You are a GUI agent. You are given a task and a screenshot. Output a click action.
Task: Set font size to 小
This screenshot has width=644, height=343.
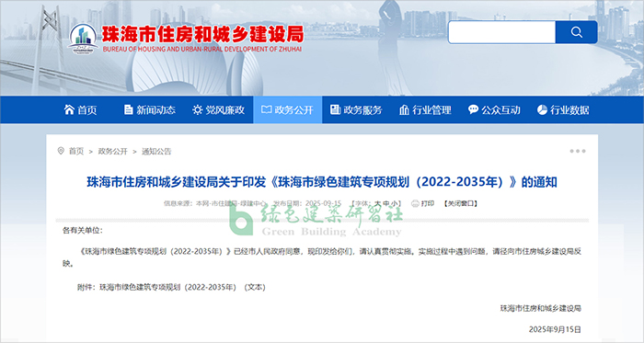click(x=395, y=203)
